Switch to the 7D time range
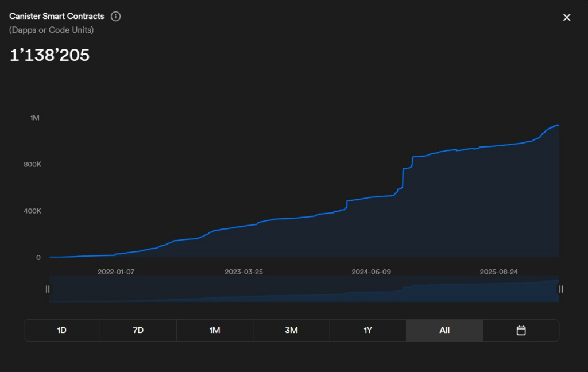 [138, 330]
